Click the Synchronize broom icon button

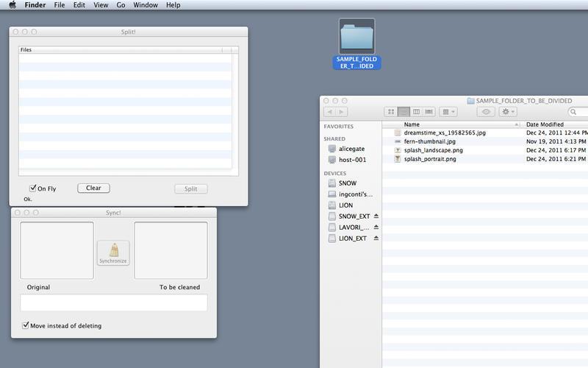tap(113, 252)
